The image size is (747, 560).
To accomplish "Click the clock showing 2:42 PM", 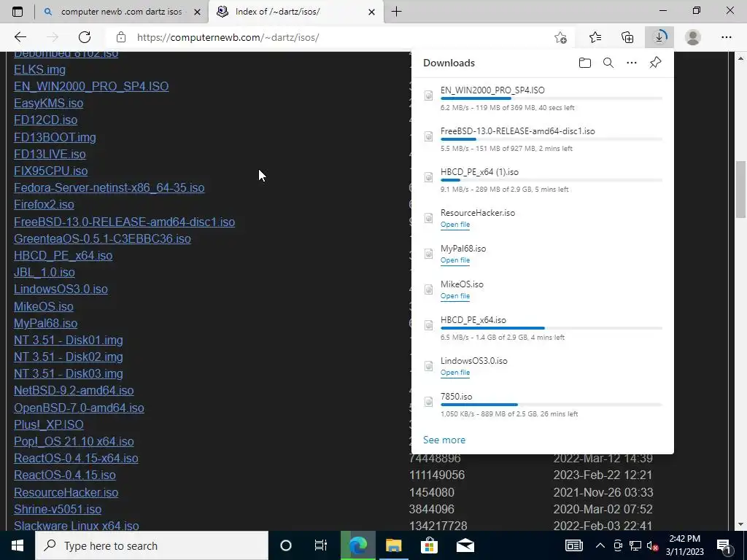I will (x=684, y=539).
